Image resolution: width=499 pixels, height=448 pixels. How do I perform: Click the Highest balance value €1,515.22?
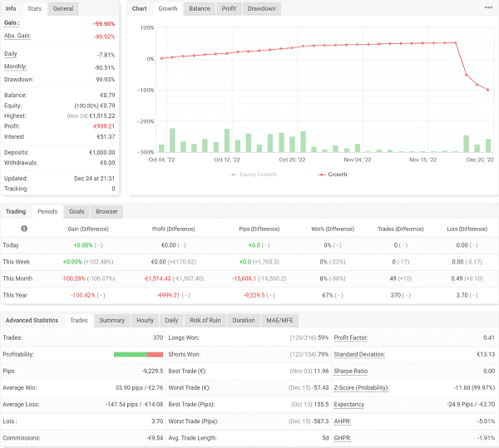[102, 116]
